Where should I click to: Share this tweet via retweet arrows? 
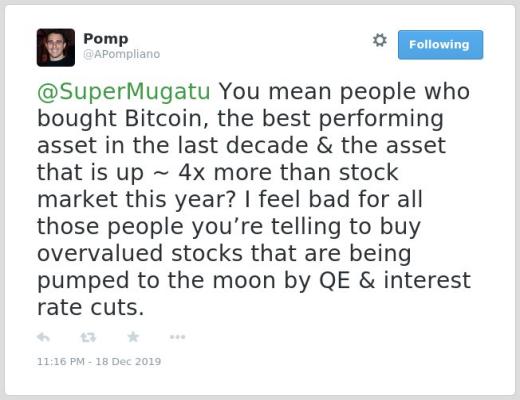pos(88,337)
